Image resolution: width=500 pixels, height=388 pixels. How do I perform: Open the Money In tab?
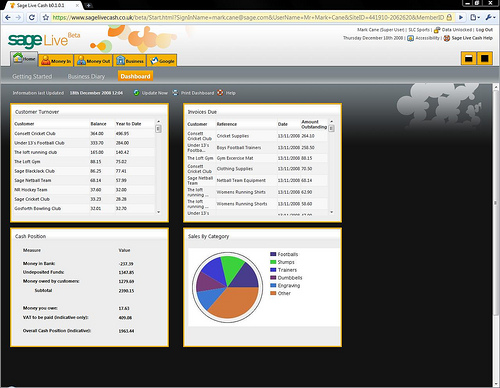tap(56, 60)
